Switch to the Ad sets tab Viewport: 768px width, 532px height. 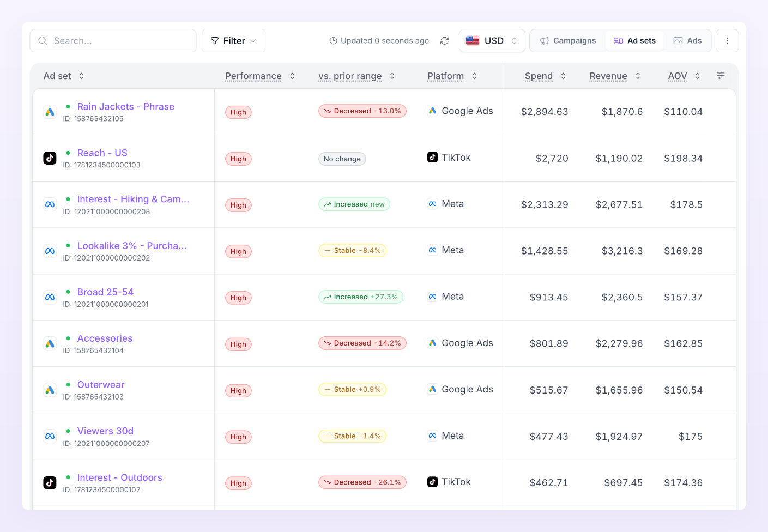pyautogui.click(x=634, y=41)
